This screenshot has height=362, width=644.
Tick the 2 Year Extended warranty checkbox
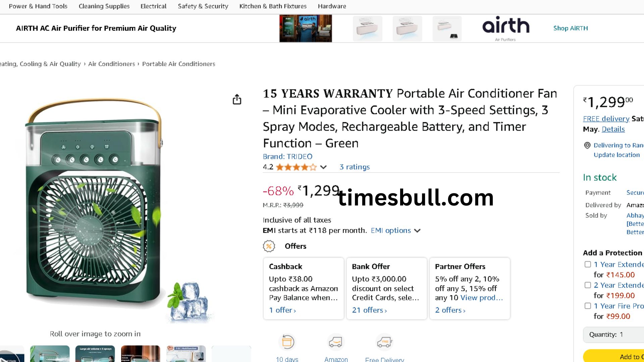588,285
